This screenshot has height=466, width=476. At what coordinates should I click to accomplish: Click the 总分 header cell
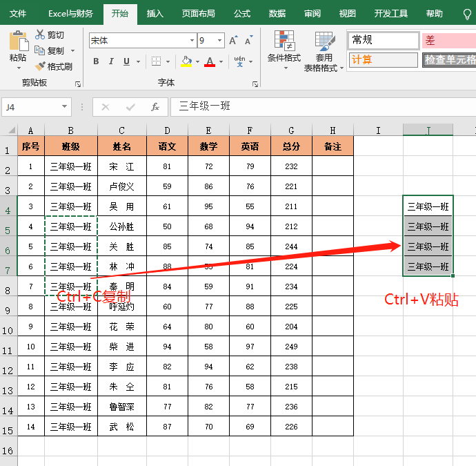pyautogui.click(x=291, y=146)
